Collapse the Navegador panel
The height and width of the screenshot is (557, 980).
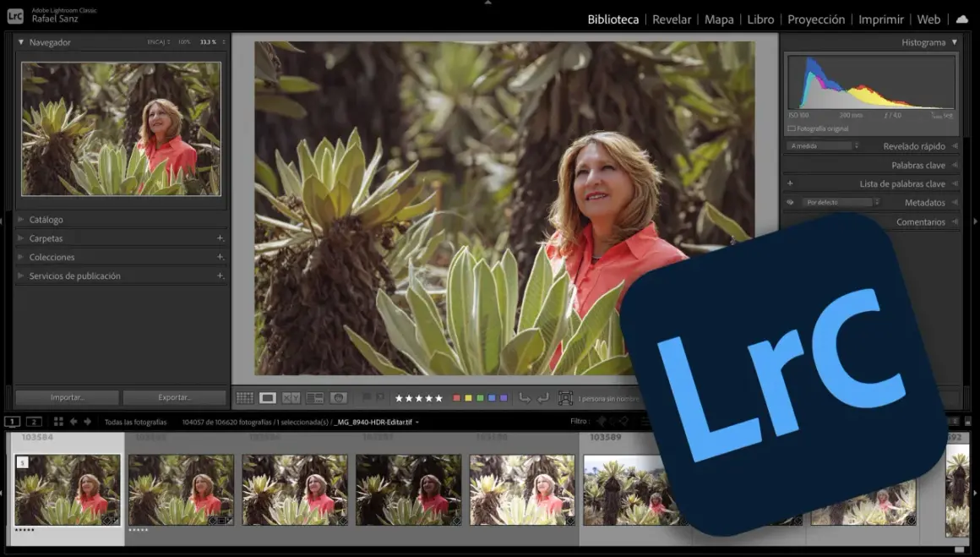point(20,42)
